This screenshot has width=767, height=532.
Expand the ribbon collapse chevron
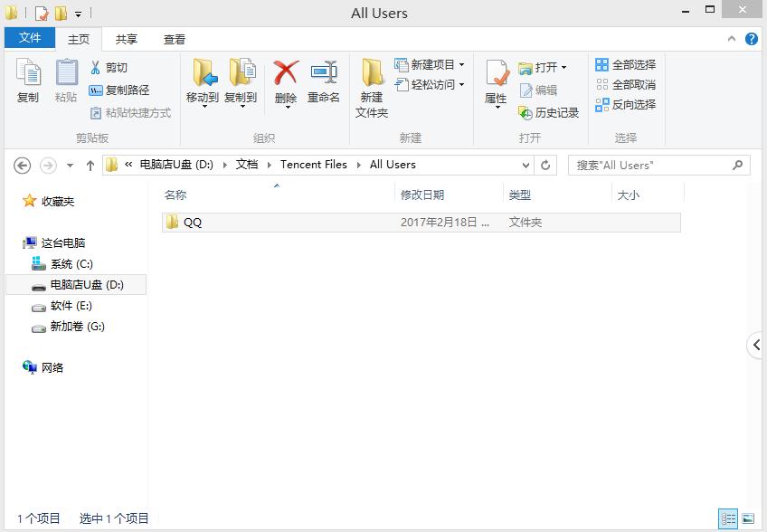pos(731,39)
